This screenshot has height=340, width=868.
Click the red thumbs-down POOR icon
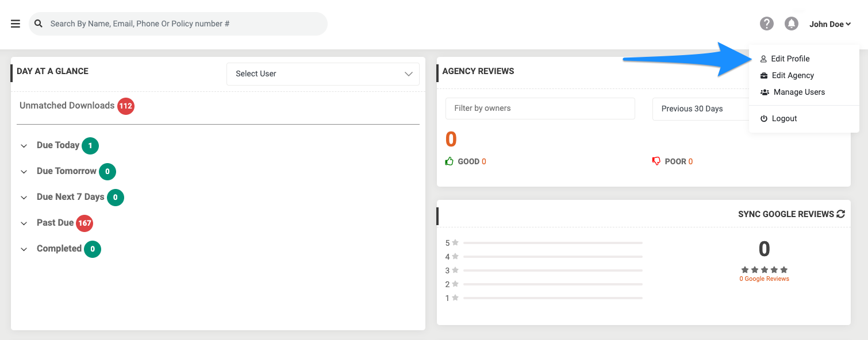click(x=656, y=161)
